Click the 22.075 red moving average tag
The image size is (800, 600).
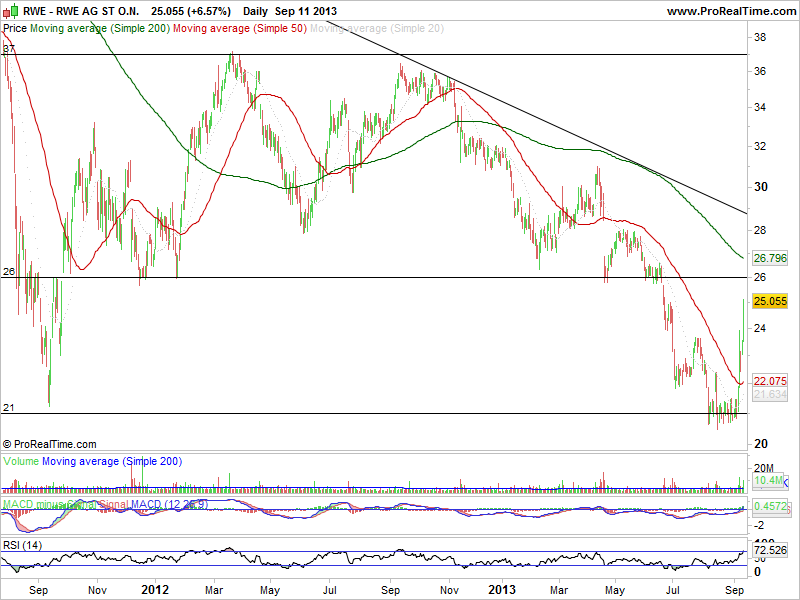[770, 381]
